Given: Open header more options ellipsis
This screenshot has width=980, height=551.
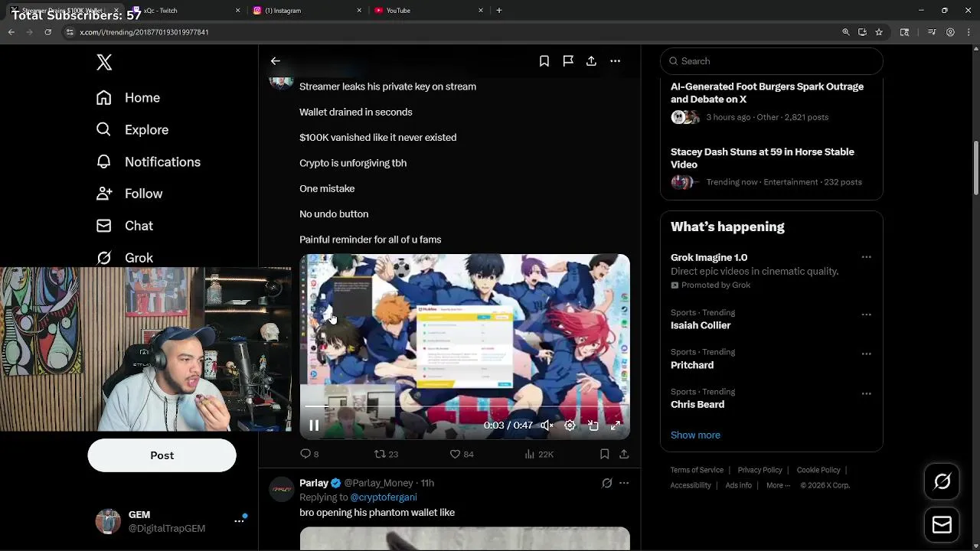Looking at the screenshot, I should 615,61.
